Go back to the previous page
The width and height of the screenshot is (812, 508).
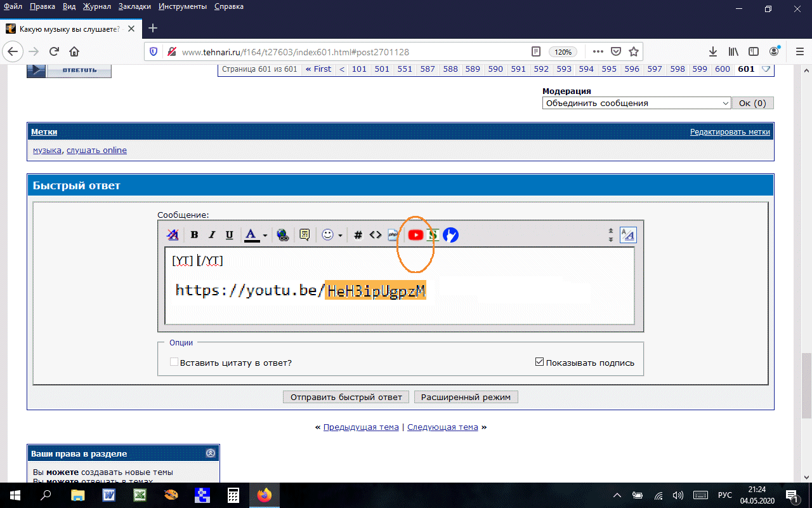click(13, 51)
